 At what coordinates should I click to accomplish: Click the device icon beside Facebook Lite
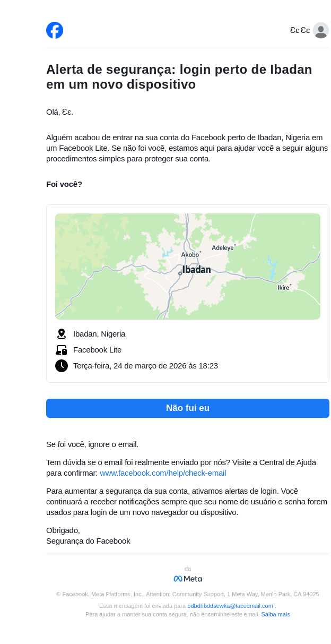(x=62, y=350)
